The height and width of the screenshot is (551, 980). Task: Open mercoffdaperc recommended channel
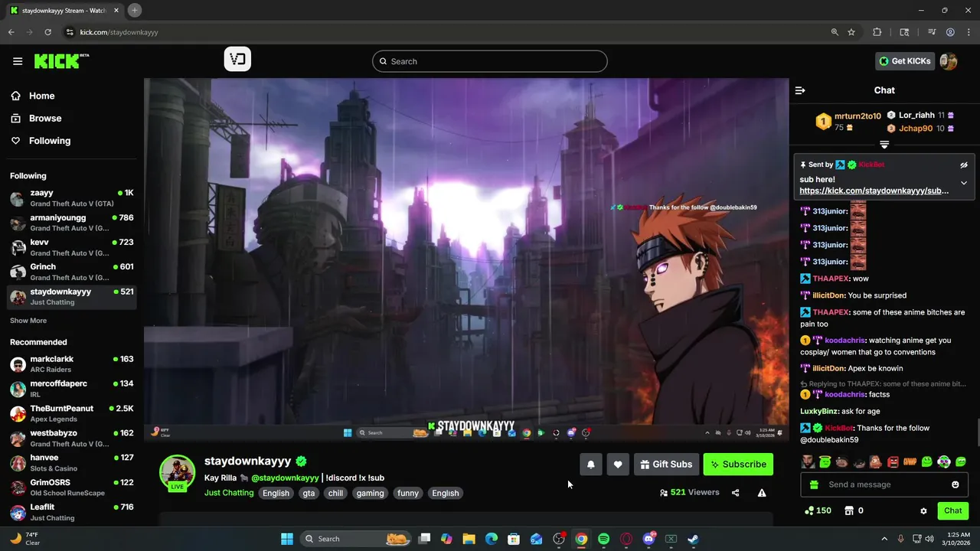click(x=72, y=388)
